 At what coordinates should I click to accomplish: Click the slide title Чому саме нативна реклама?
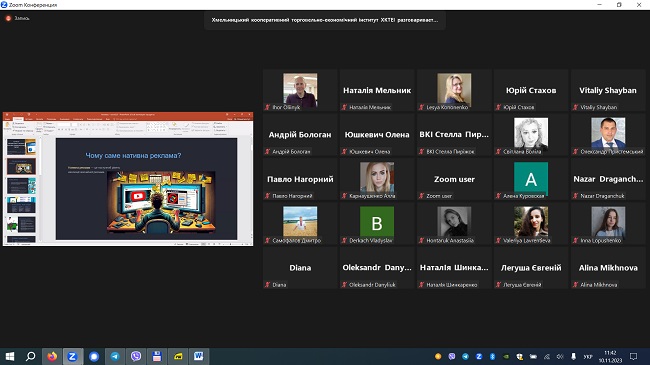[x=133, y=156]
